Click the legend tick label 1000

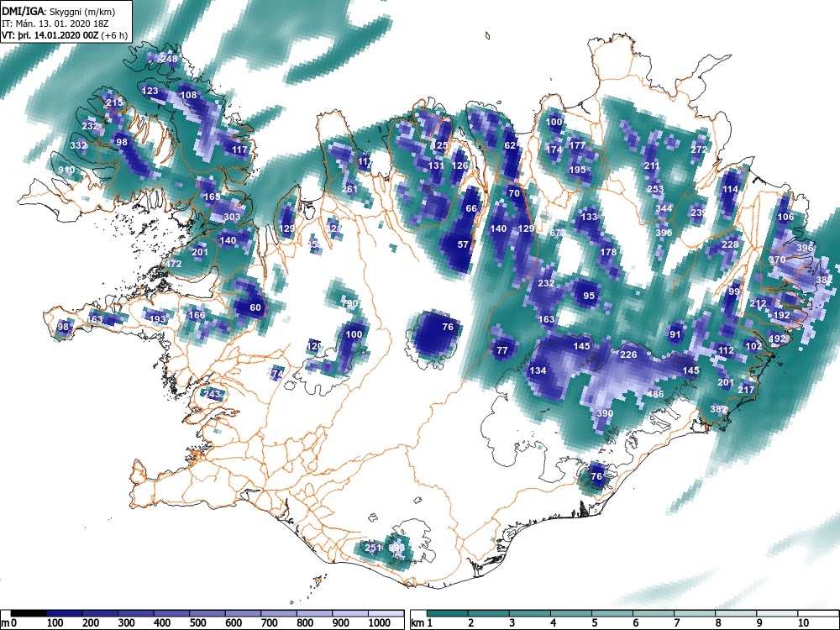coord(380,622)
